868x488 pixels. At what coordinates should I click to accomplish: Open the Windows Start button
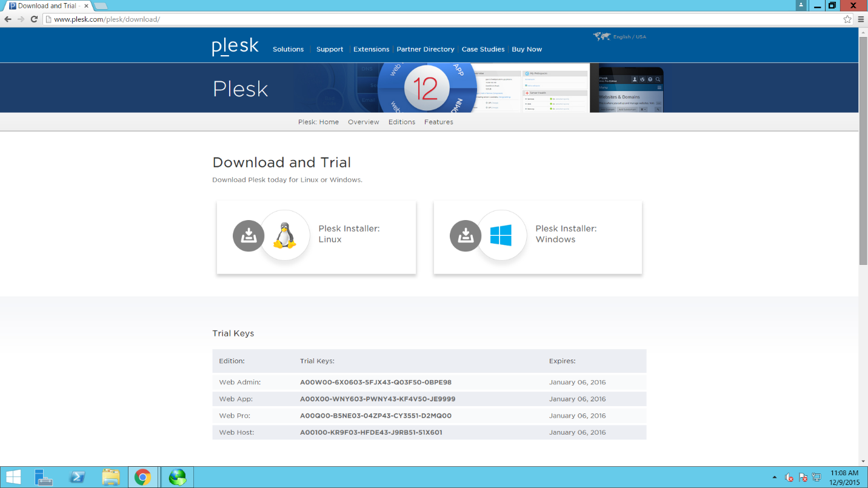[x=13, y=477]
